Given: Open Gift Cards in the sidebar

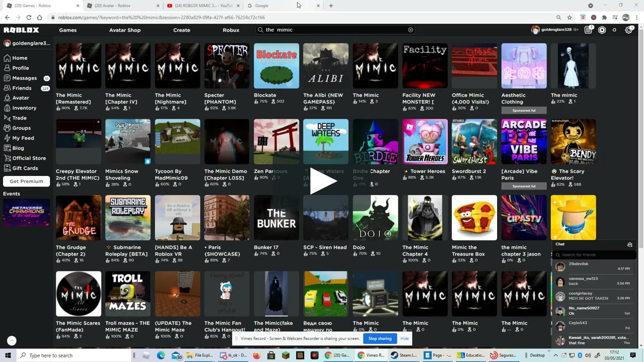Looking at the screenshot, I should point(25,168).
